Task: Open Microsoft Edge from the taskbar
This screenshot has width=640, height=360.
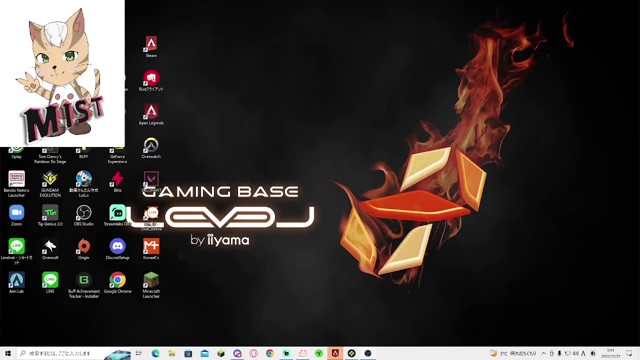Action: click(x=156, y=353)
